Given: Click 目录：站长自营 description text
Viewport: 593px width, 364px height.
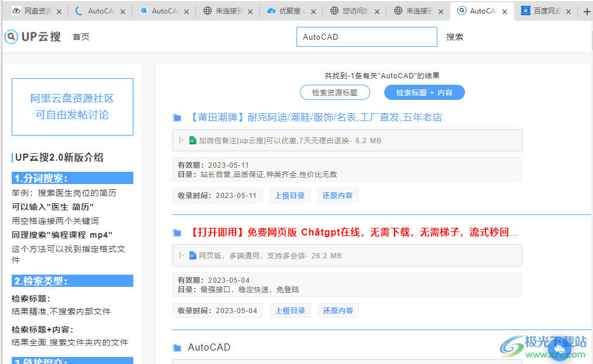Looking at the screenshot, I should (257, 174).
